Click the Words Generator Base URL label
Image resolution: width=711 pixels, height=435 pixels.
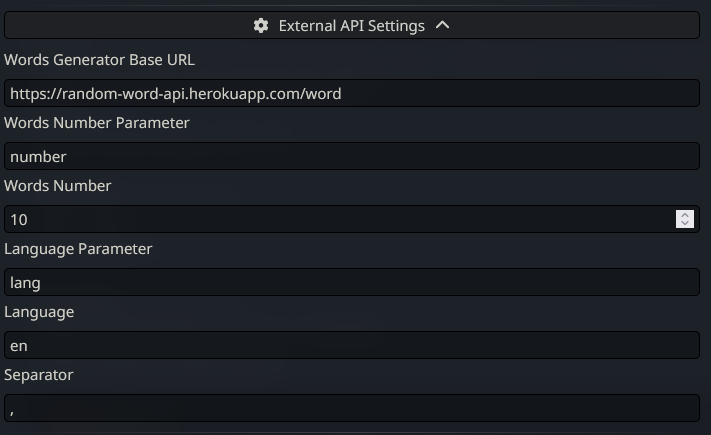[x=99, y=60]
